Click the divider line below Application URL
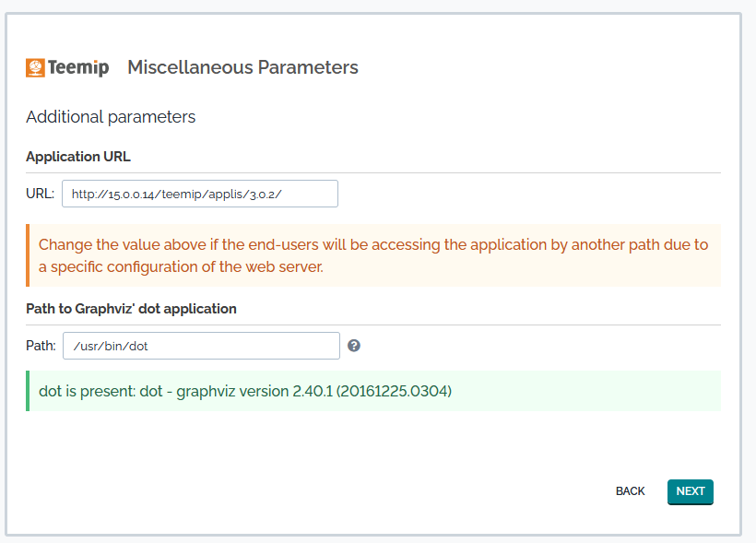This screenshot has width=756, height=543. (x=373, y=172)
